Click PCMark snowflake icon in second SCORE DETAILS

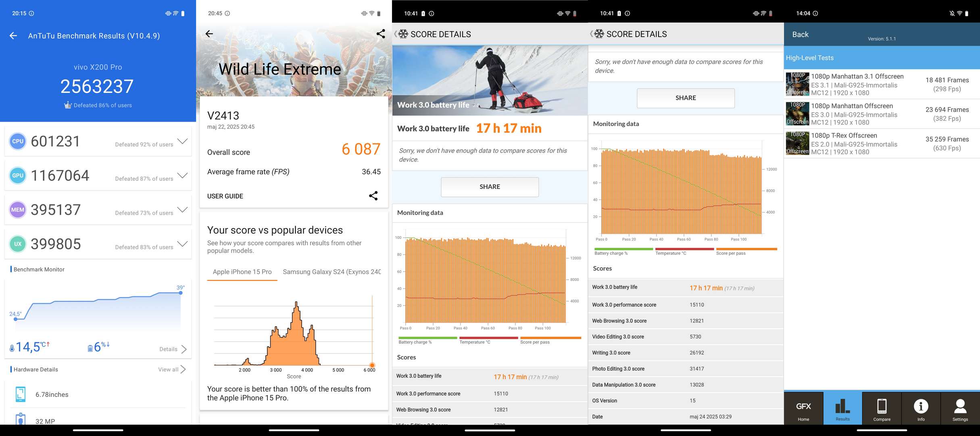[599, 34]
